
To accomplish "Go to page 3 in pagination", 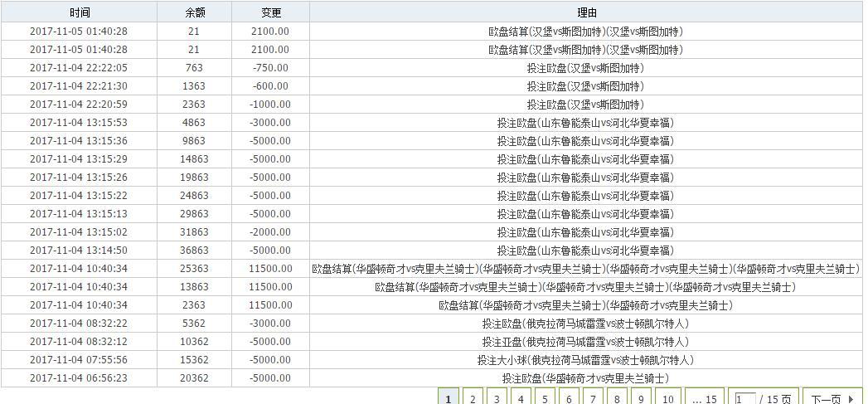I will [497, 398].
